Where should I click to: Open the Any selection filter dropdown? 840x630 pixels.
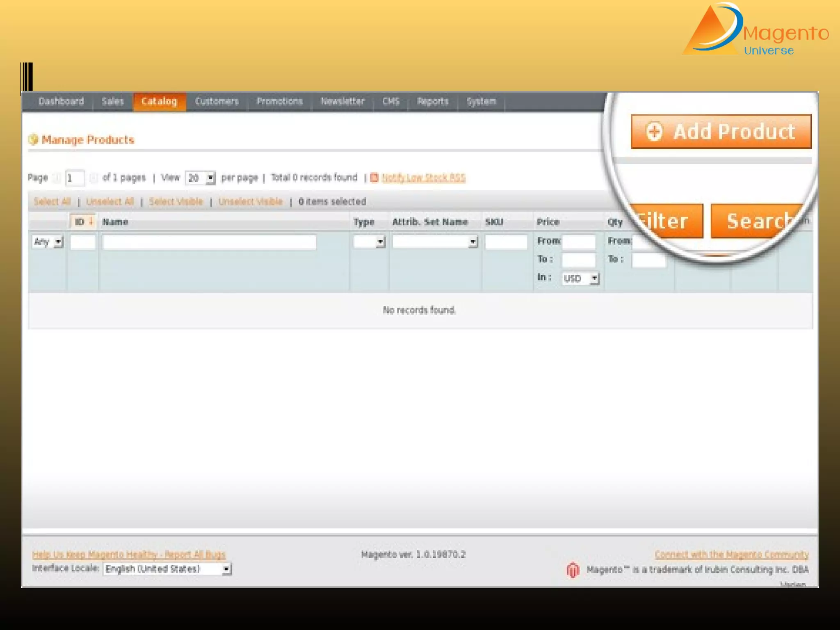(x=48, y=242)
